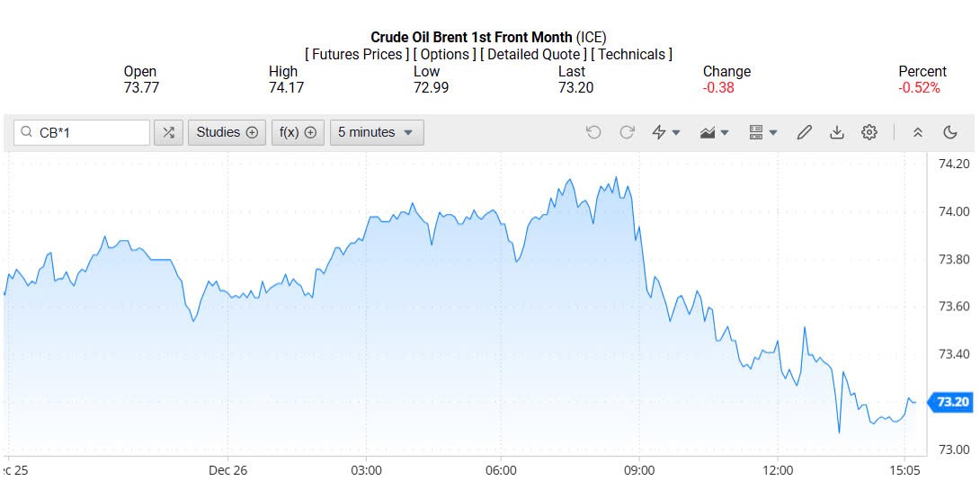Click the 73.20 current price label

pyautogui.click(x=952, y=402)
